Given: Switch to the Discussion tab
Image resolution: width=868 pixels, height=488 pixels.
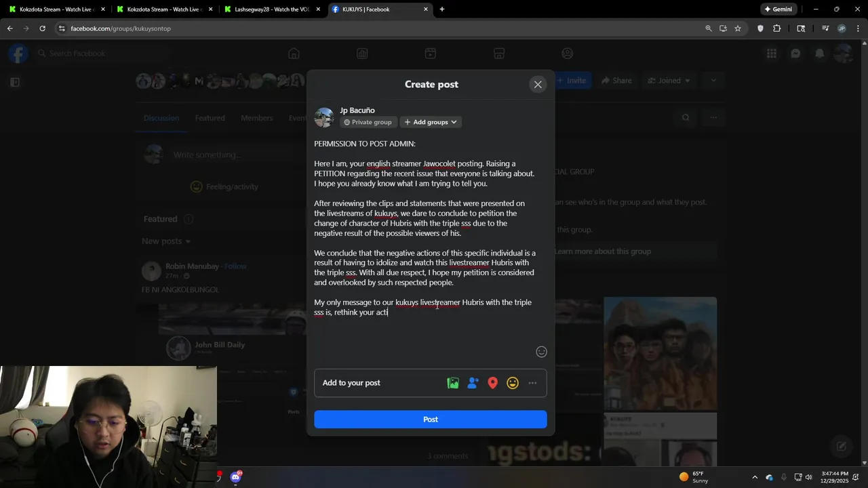Looking at the screenshot, I should pyautogui.click(x=161, y=118).
